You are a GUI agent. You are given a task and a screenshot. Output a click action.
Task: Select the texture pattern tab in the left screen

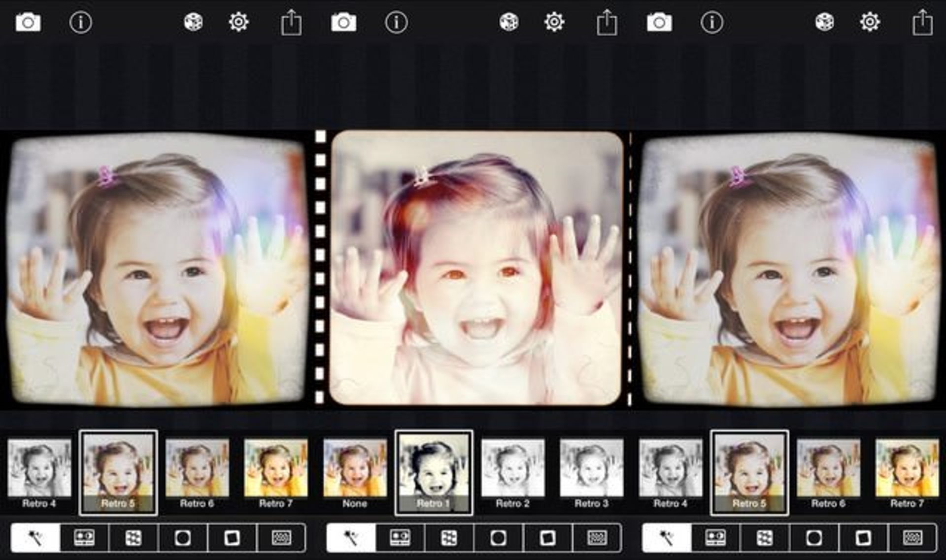(x=134, y=538)
